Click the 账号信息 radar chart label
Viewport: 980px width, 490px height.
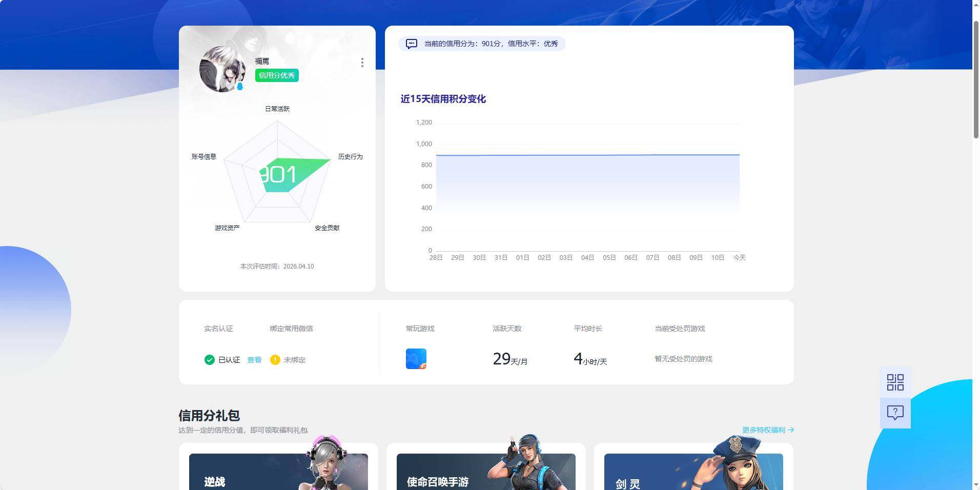pyautogui.click(x=204, y=157)
